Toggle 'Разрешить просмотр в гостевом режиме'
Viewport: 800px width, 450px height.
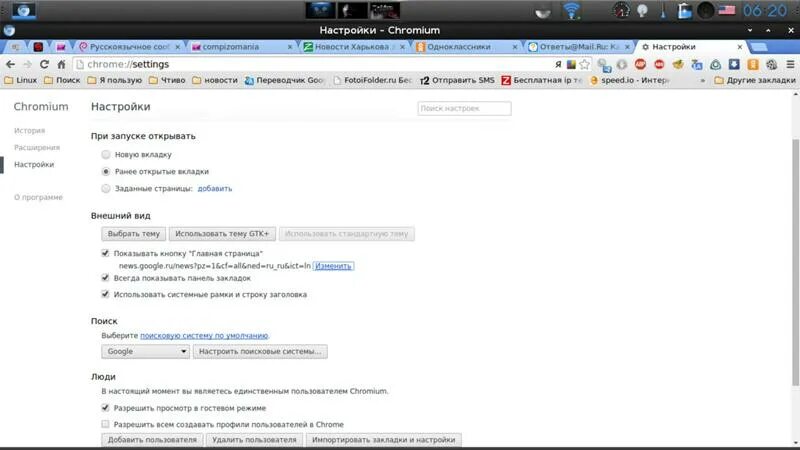tap(105, 408)
